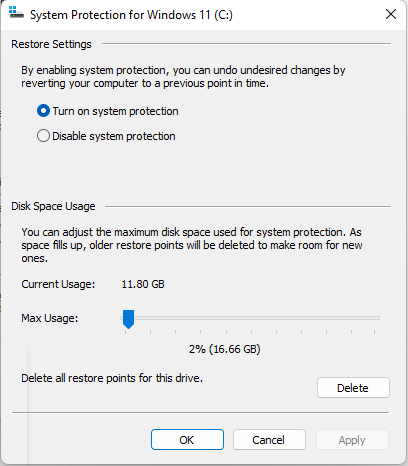Click the System Protection for Windows 11 title

coord(131,15)
